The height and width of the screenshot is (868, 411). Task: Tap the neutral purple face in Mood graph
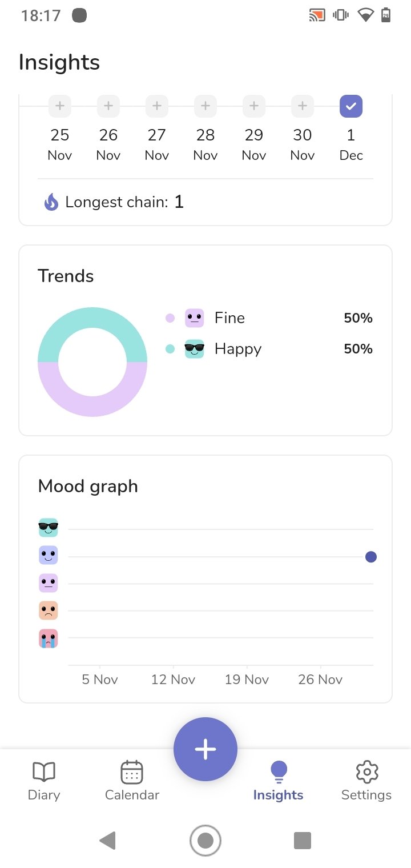[49, 583]
